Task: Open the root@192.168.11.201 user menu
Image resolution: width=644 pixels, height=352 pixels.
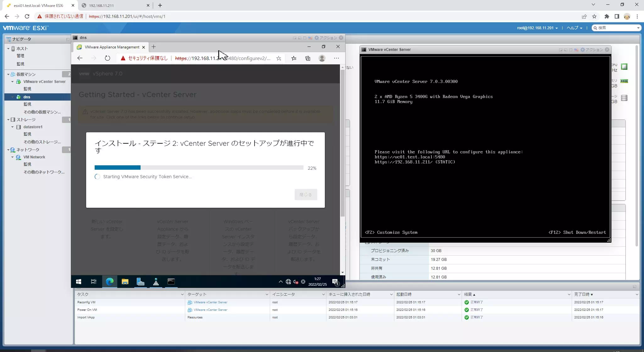Action: coord(537,28)
